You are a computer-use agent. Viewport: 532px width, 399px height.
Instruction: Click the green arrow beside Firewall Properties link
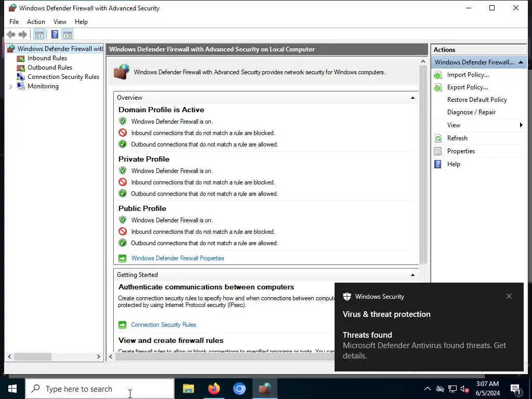tap(123, 259)
